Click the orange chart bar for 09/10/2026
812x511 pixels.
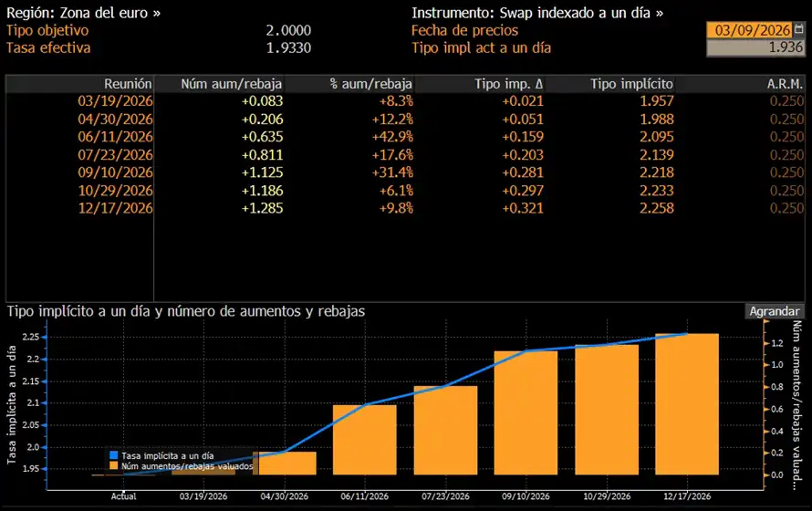click(x=526, y=412)
